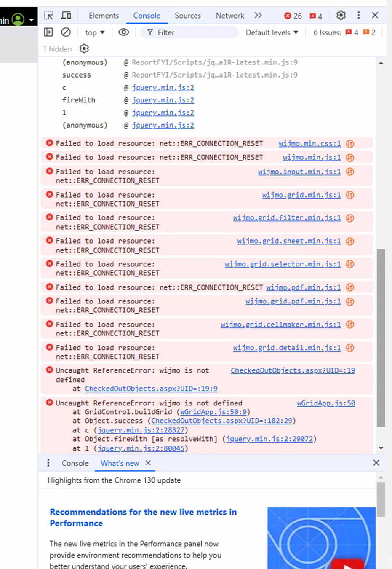This screenshot has height=569, width=392.
Task: Open wijmo.min.css:1 source link
Action: [309, 144]
